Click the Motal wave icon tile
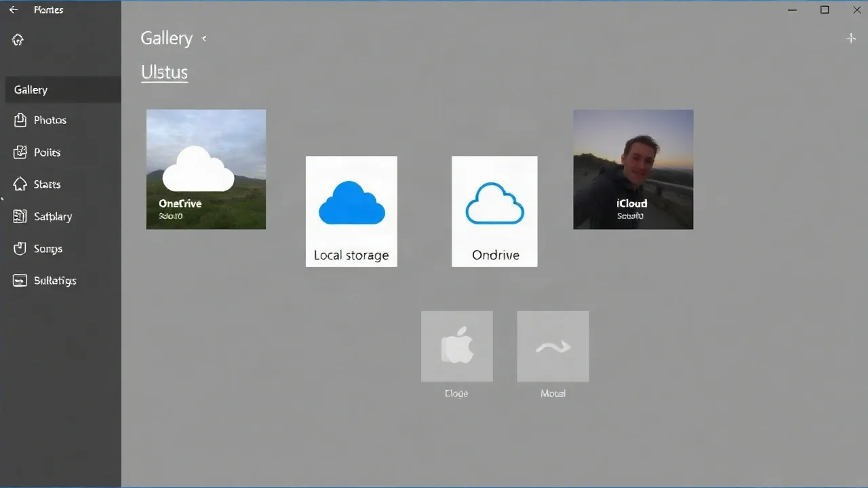This screenshot has height=488, width=868. click(x=553, y=346)
